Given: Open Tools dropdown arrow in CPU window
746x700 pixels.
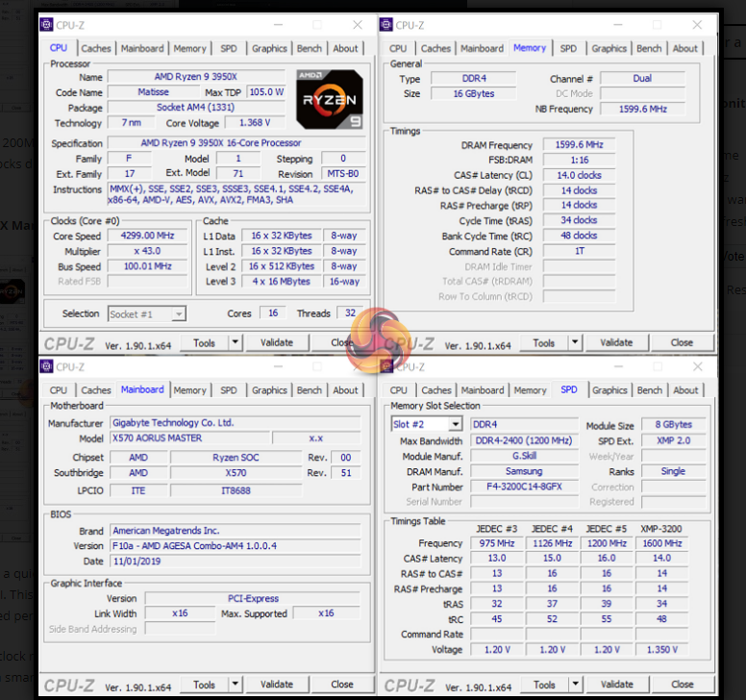Looking at the screenshot, I should click(x=235, y=342).
